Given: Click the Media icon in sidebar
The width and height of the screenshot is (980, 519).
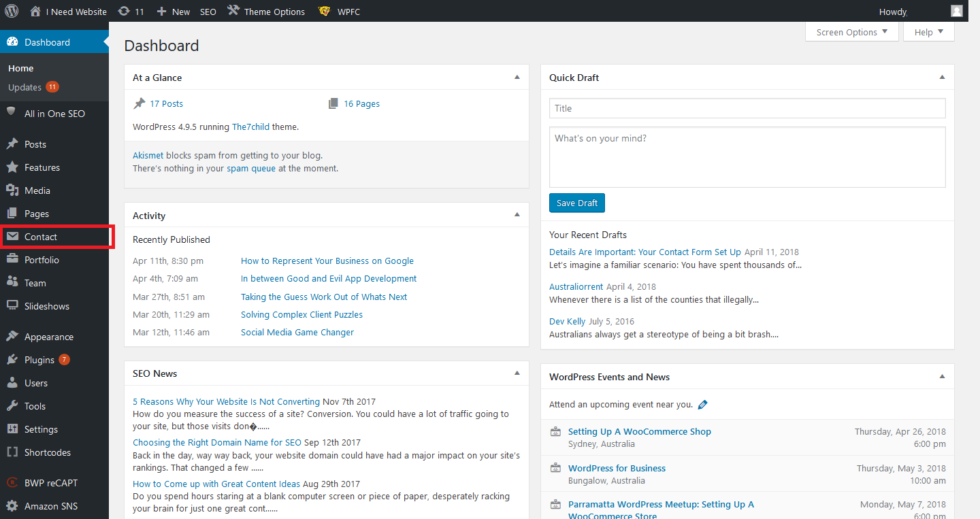Looking at the screenshot, I should 12,190.
